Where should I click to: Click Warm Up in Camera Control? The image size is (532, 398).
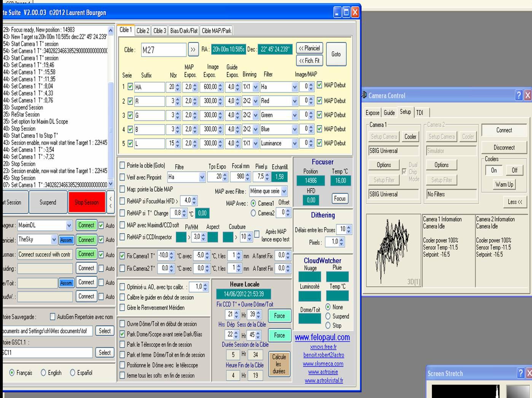click(504, 184)
